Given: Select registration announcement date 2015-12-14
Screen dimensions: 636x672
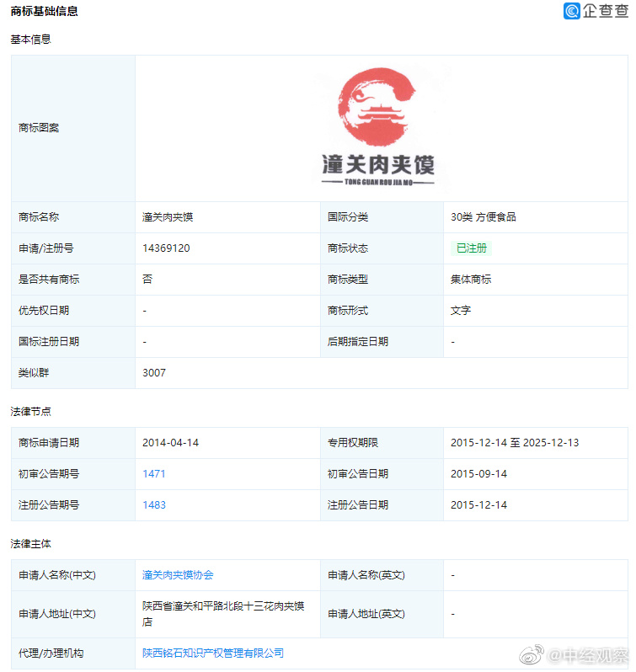Looking at the screenshot, I should [x=478, y=505].
